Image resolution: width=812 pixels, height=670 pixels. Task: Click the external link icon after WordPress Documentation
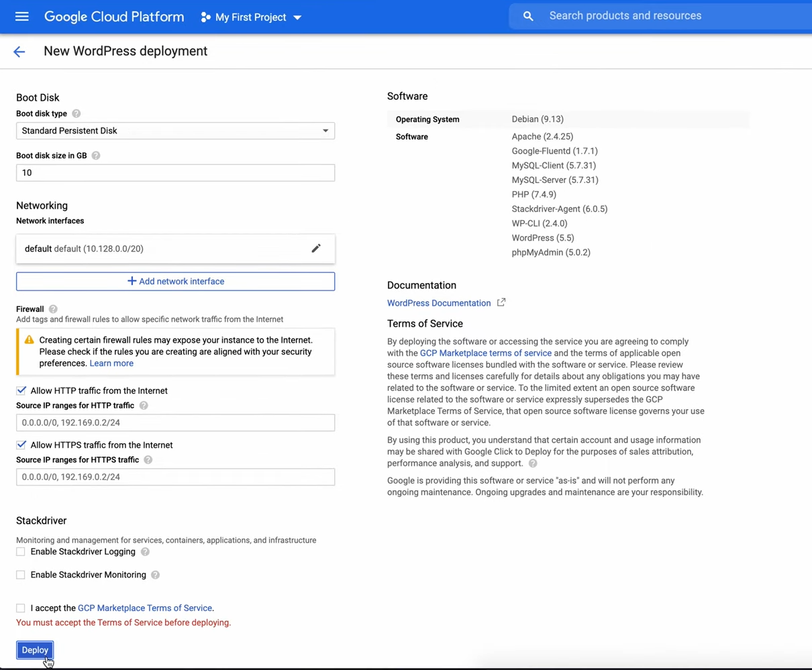501,302
